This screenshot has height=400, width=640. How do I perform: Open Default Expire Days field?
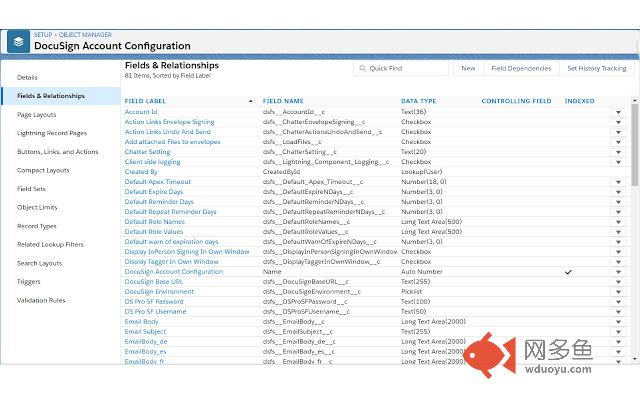pyautogui.click(x=154, y=192)
